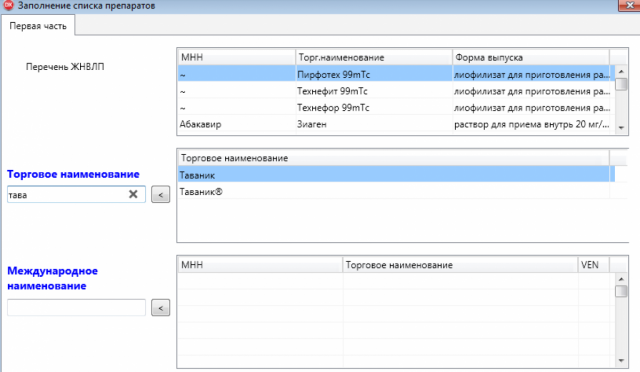The image size is (640, 372).
Task: Sort by 'VEN' column header
Action: pyautogui.click(x=593, y=265)
